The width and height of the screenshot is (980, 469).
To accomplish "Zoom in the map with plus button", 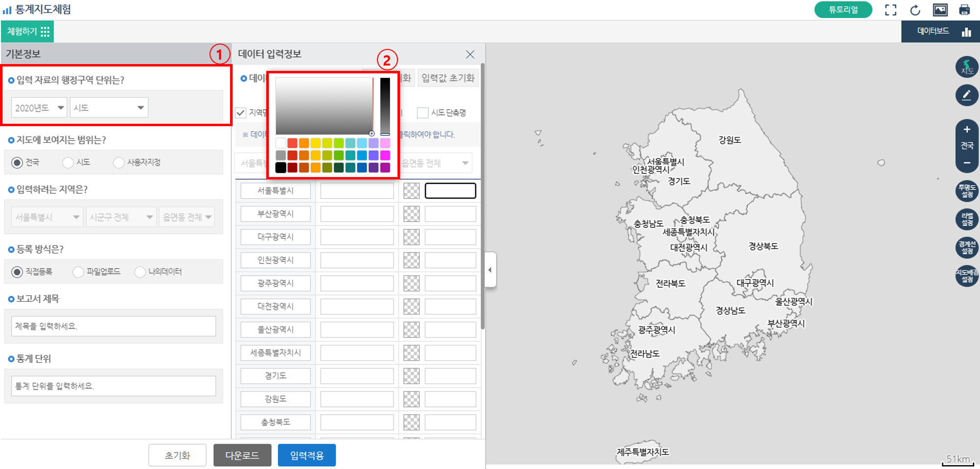I will click(967, 130).
